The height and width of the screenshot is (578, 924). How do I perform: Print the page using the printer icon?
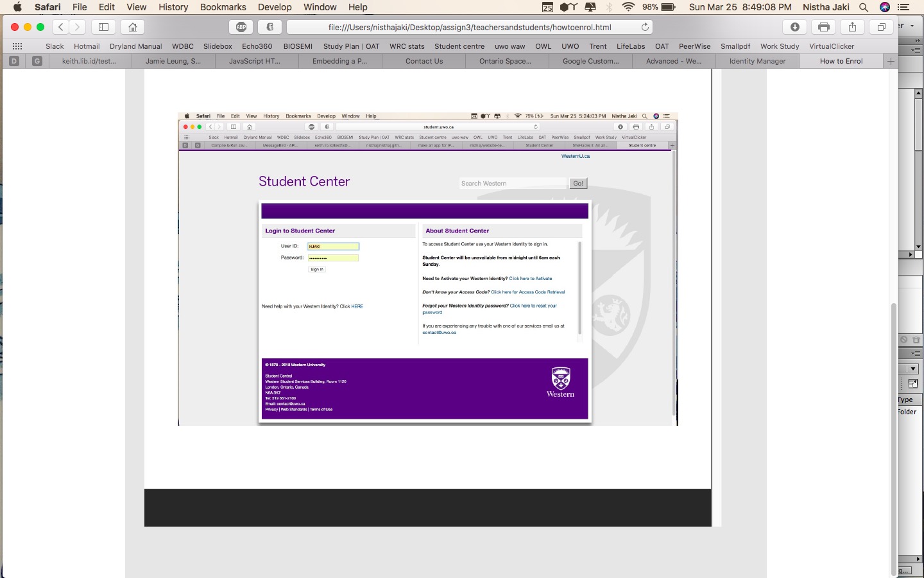pos(824,27)
